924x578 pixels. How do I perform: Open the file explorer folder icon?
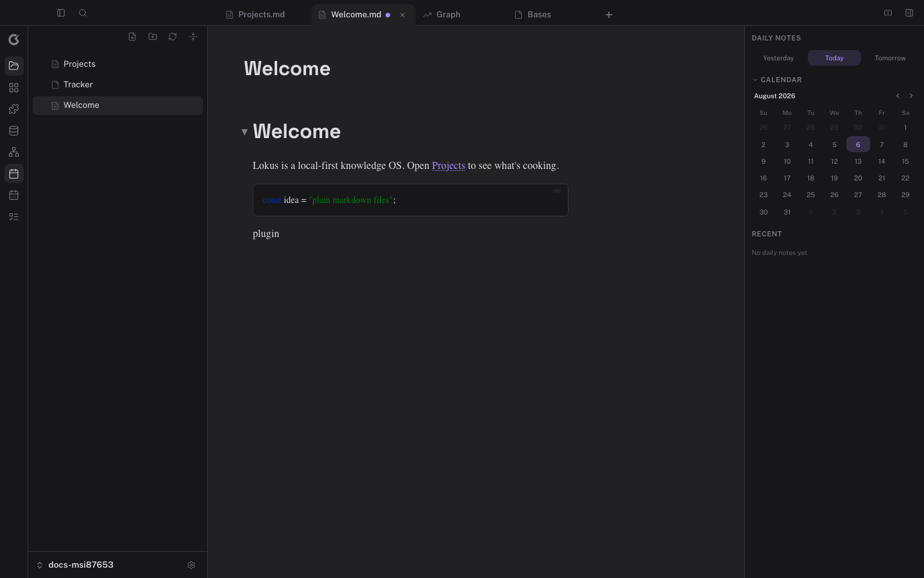click(14, 66)
